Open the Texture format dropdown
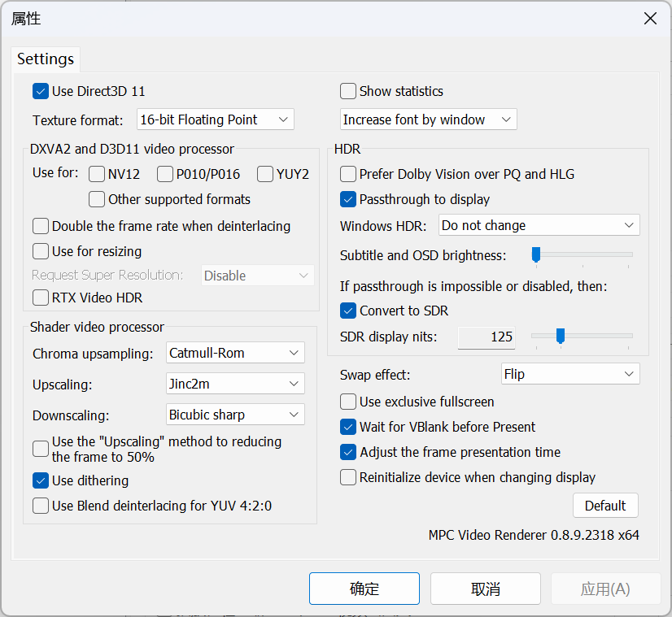 [x=215, y=119]
